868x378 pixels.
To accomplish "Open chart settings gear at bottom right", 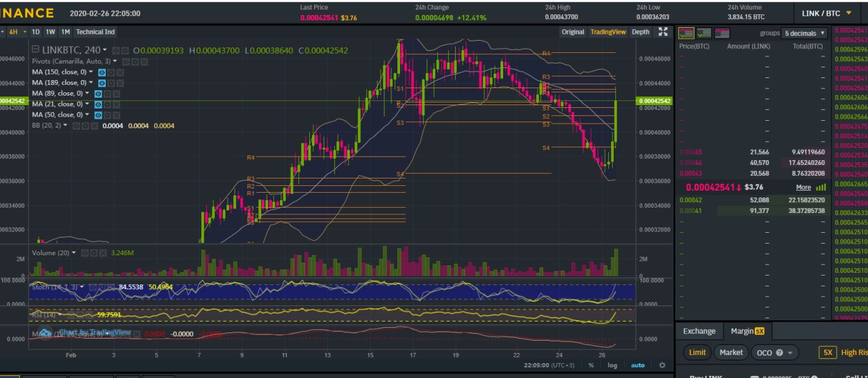I will (x=662, y=365).
